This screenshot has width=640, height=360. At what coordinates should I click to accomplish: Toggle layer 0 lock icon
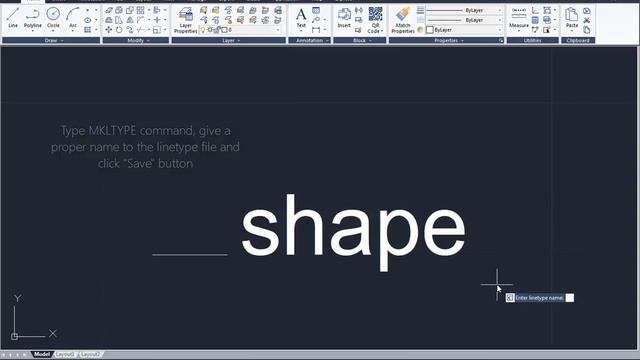218,30
